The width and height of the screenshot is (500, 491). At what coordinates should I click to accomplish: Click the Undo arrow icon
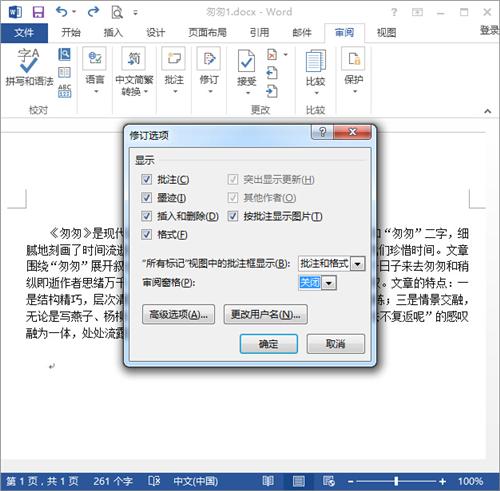(62, 12)
